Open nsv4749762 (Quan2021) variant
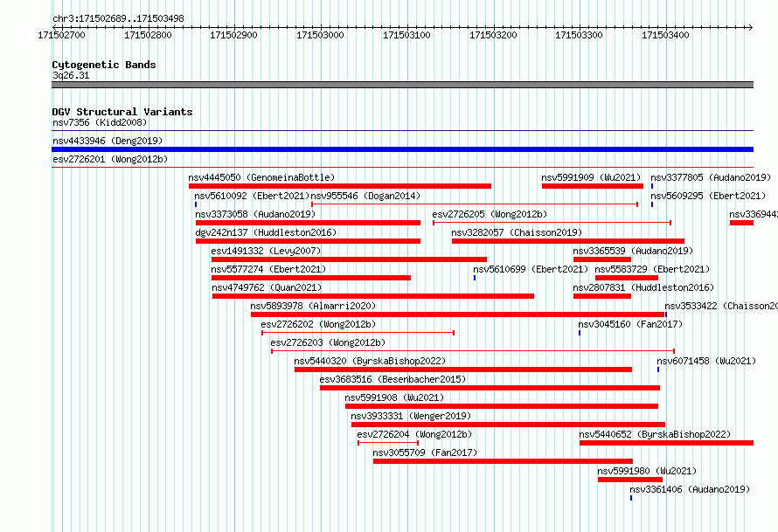778x532 pixels. pos(267,287)
